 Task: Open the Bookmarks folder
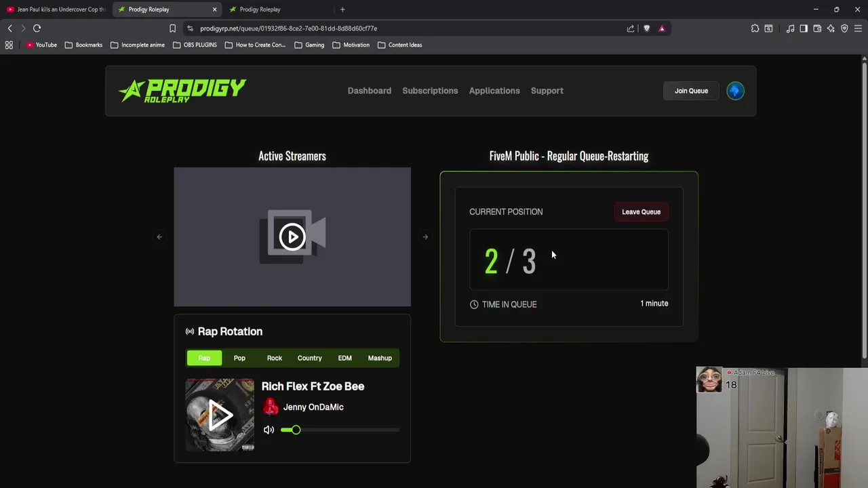tap(83, 45)
